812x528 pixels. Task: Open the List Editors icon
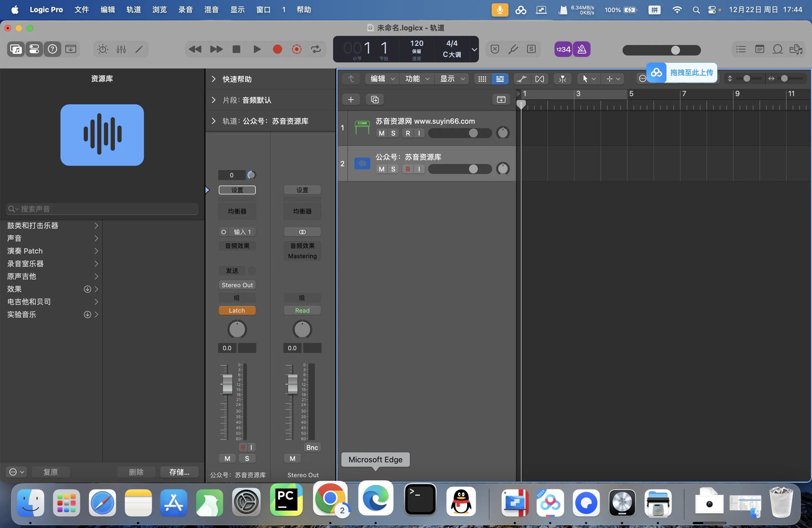(740, 49)
